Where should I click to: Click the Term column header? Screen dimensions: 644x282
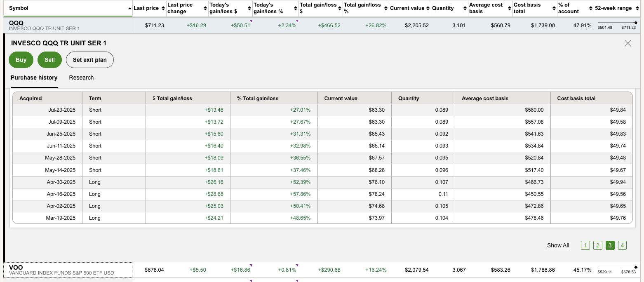point(114,99)
